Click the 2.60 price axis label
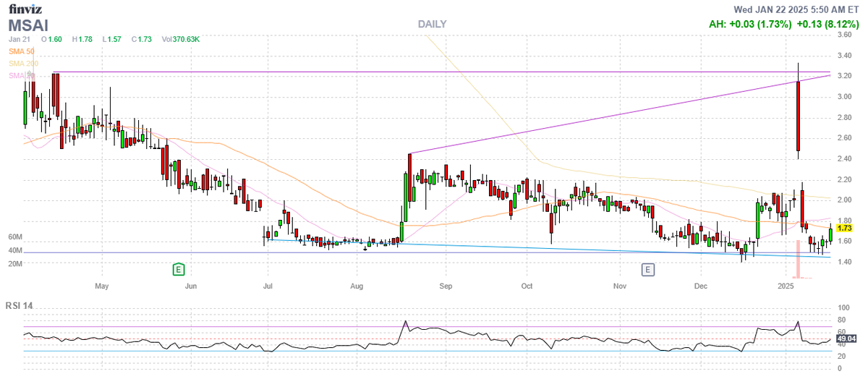Screen dimensions: 868x379 click(844, 138)
